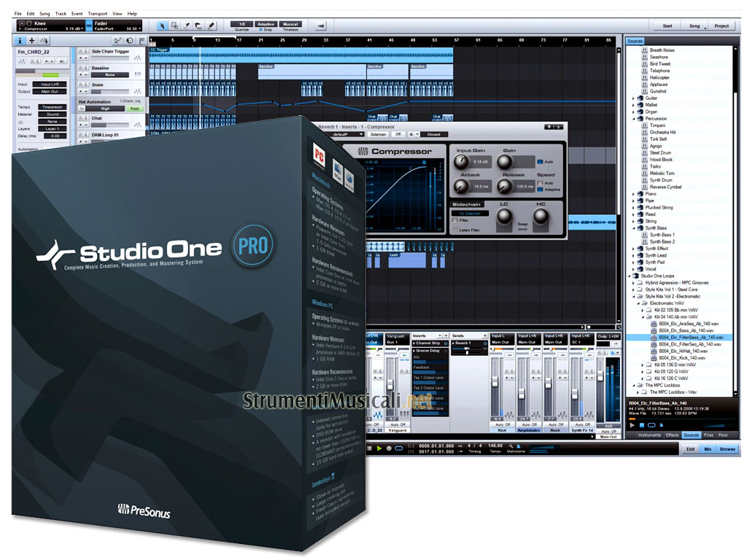Check the Listen Filter option
The height and width of the screenshot is (560, 747).
[455, 230]
